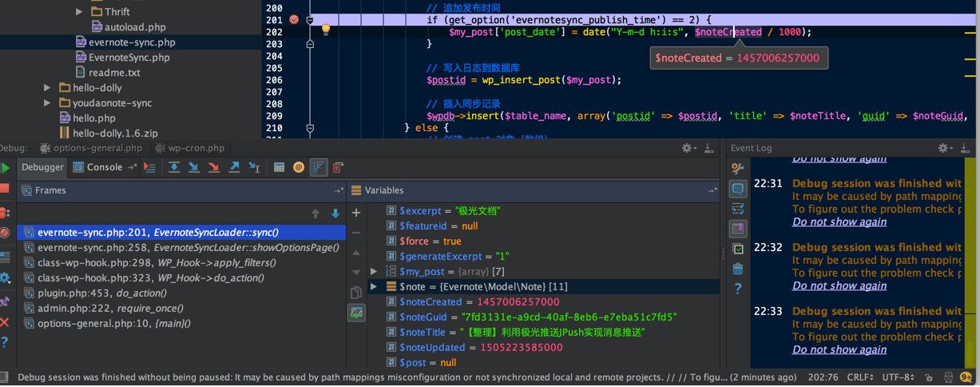This screenshot has width=980, height=387.
Task: Select frame options-general.php:10 main
Action: click(x=182, y=324)
